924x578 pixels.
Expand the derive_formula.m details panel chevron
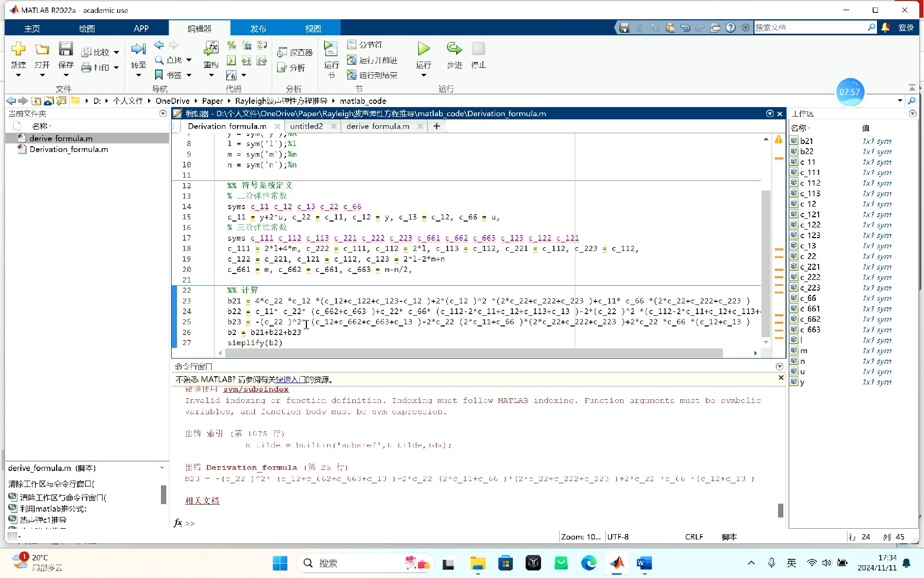click(x=162, y=468)
